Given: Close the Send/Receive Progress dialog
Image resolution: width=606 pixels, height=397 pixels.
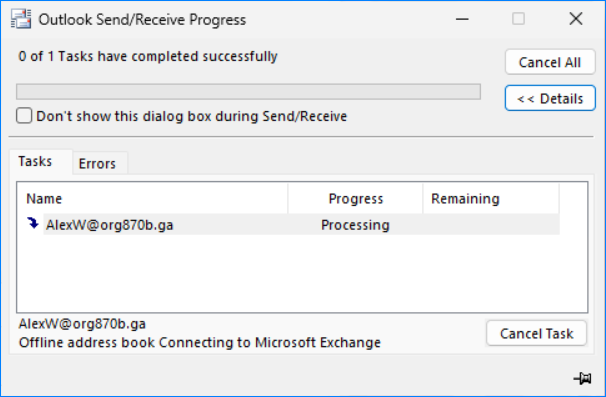Looking at the screenshot, I should coord(576,19).
